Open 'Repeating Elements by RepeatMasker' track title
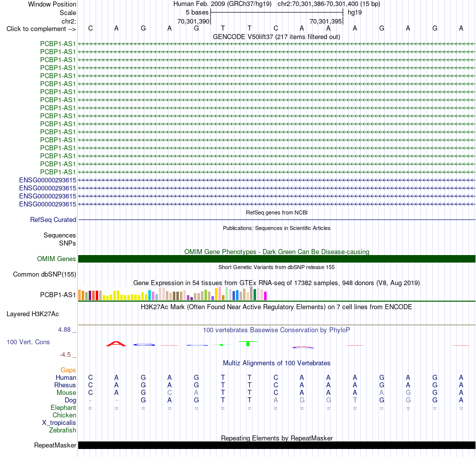 click(277, 438)
